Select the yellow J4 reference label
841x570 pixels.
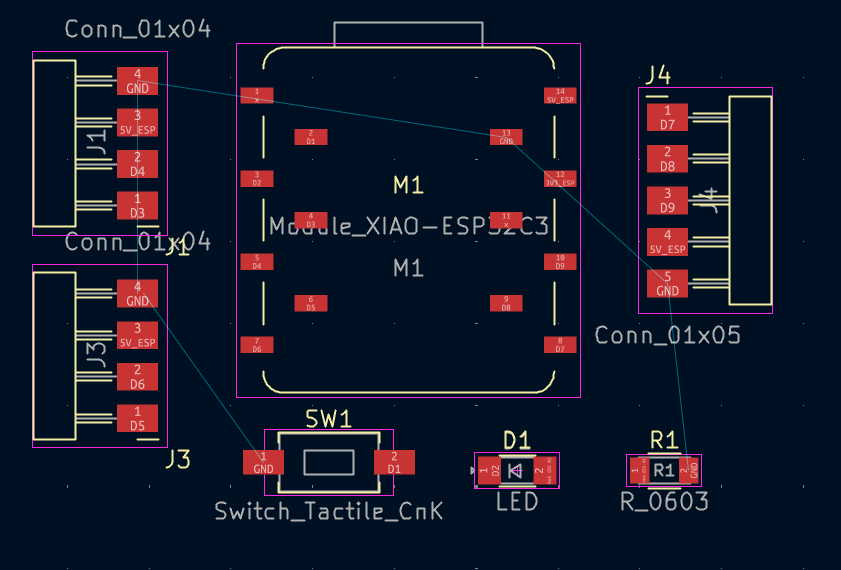pyautogui.click(x=658, y=75)
